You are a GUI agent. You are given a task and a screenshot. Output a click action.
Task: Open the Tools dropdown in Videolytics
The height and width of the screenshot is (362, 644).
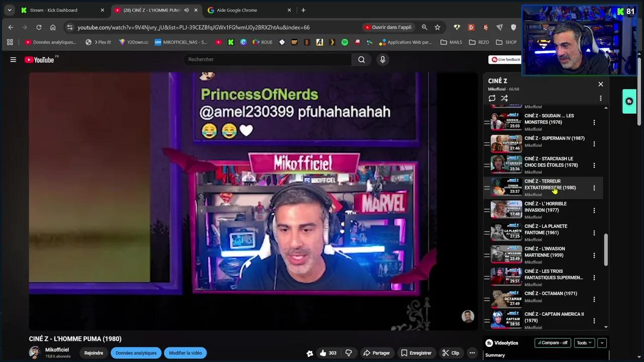tap(584, 342)
